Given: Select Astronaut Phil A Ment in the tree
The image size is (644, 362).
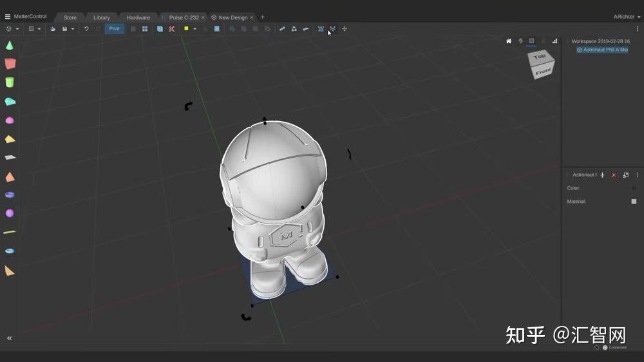Looking at the screenshot, I should click(x=603, y=50).
